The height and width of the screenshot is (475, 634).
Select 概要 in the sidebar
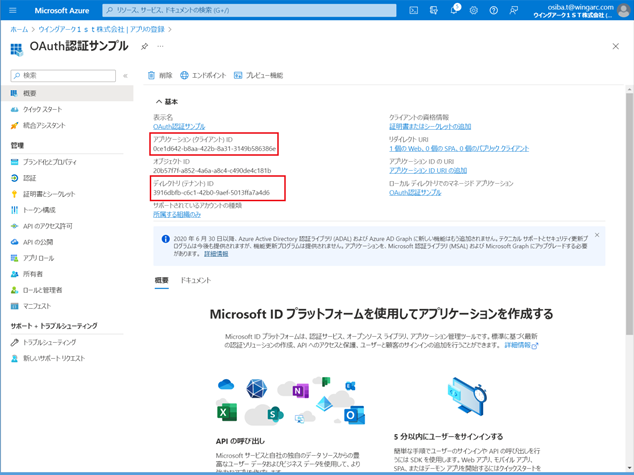tap(67, 93)
